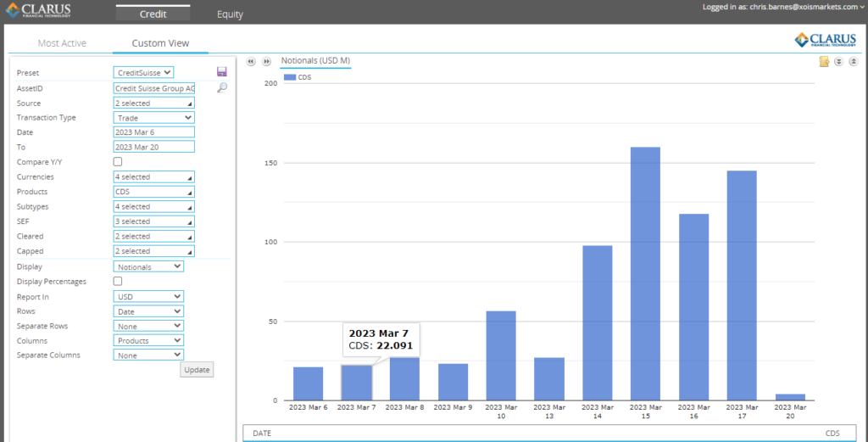Open the Separate Rows dropdown
Image resolution: width=868 pixels, height=442 pixels.
click(148, 326)
